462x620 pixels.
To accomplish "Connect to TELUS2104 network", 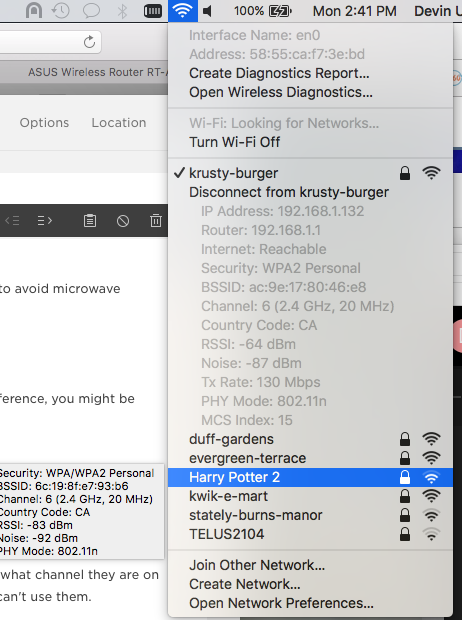I will [311, 534].
